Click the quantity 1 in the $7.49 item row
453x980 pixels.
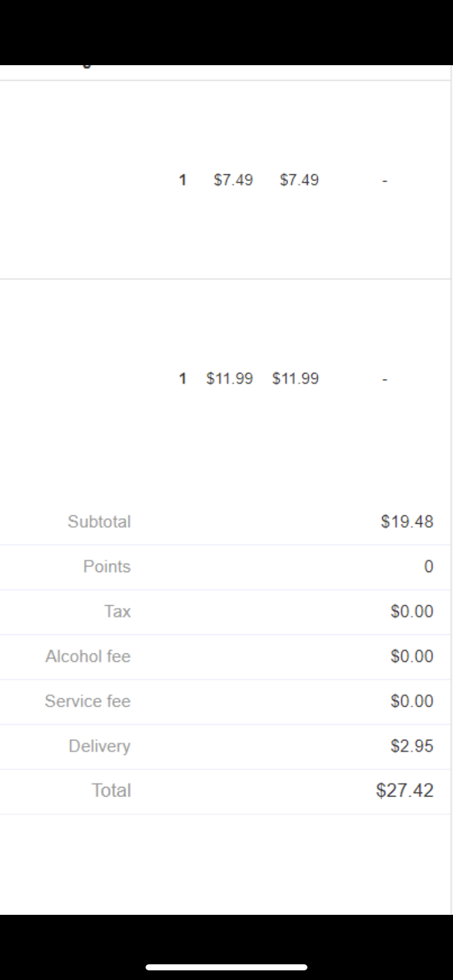pos(182,180)
